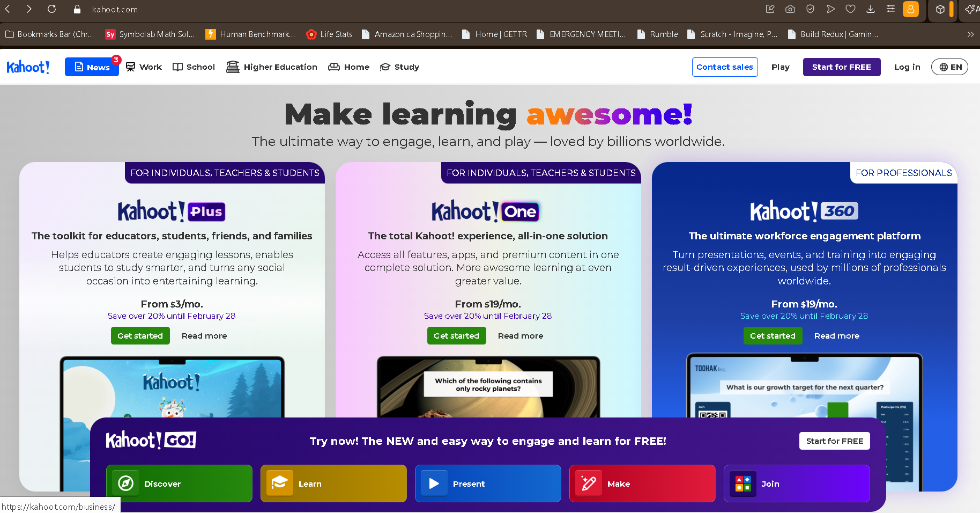Click the Contact sales button
This screenshot has width=980, height=513.
[724, 67]
